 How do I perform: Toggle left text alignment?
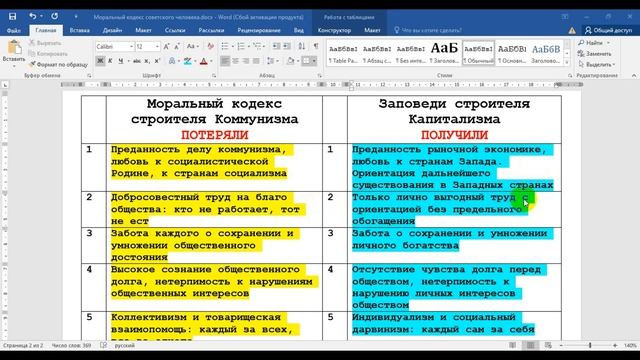pyautogui.click(x=225, y=61)
